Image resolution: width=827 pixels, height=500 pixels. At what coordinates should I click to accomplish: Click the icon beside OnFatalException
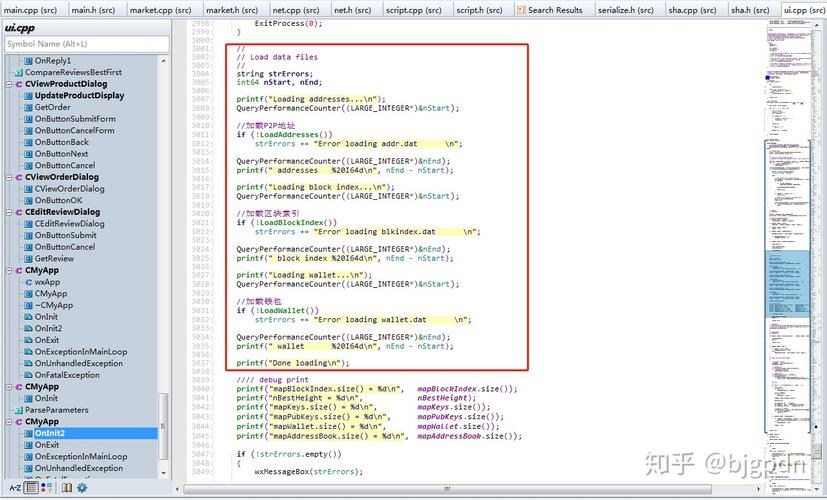coord(28,375)
